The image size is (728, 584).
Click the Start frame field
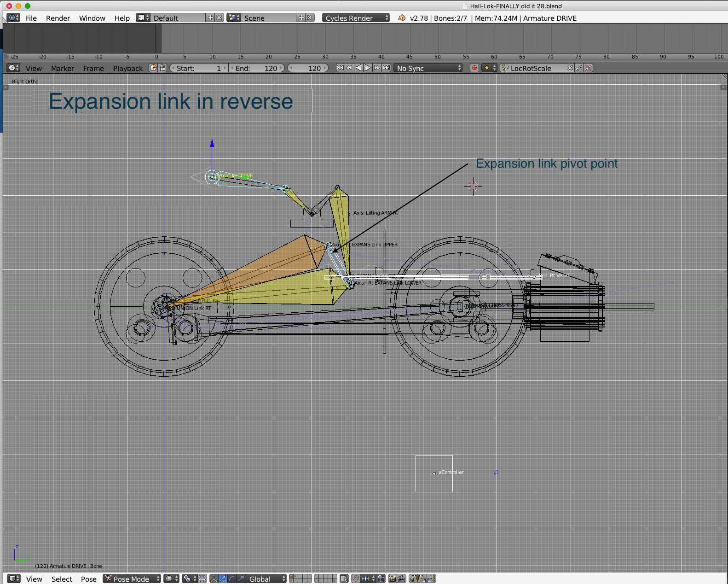click(x=199, y=68)
